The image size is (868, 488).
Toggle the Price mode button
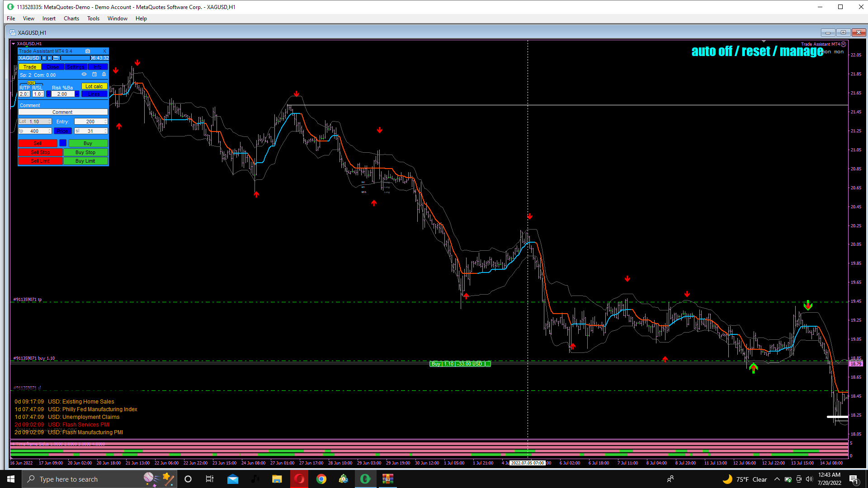pos(62,131)
